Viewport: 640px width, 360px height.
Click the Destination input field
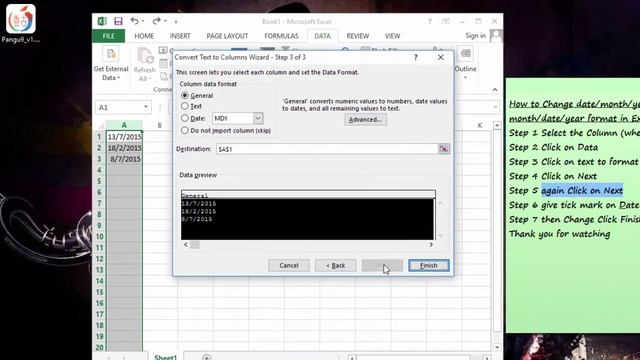click(x=327, y=149)
